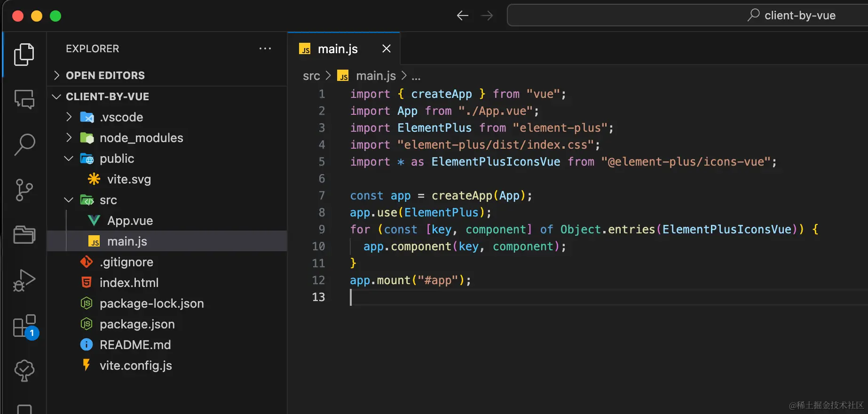Screen dimensions: 868x414
Task: Collapse the src folder chevron
Action: pos(69,200)
